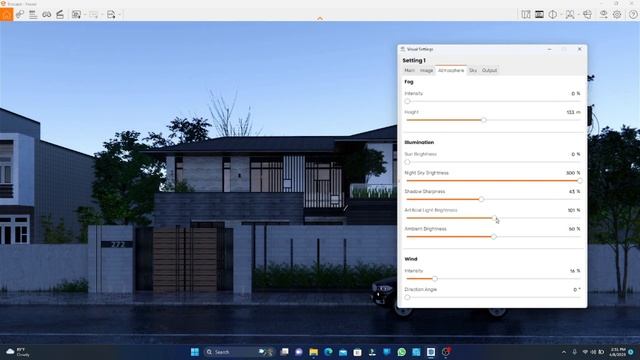Enable the VR headset binoculars icon
The width and height of the screenshot is (640, 360).
click(x=47, y=14)
